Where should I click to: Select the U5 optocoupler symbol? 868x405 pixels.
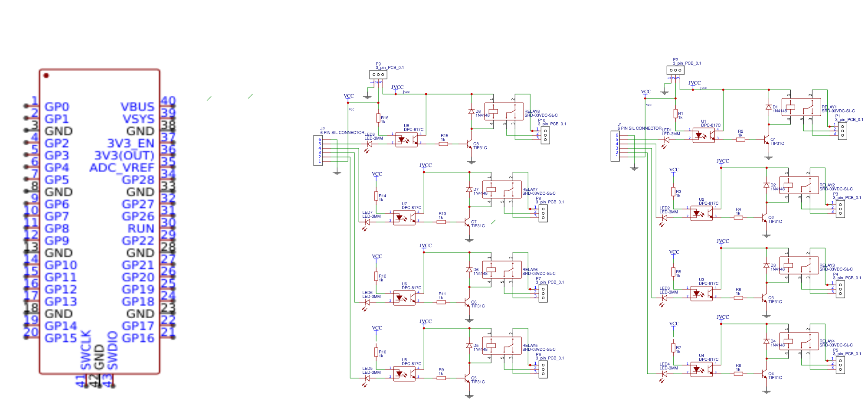click(404, 374)
